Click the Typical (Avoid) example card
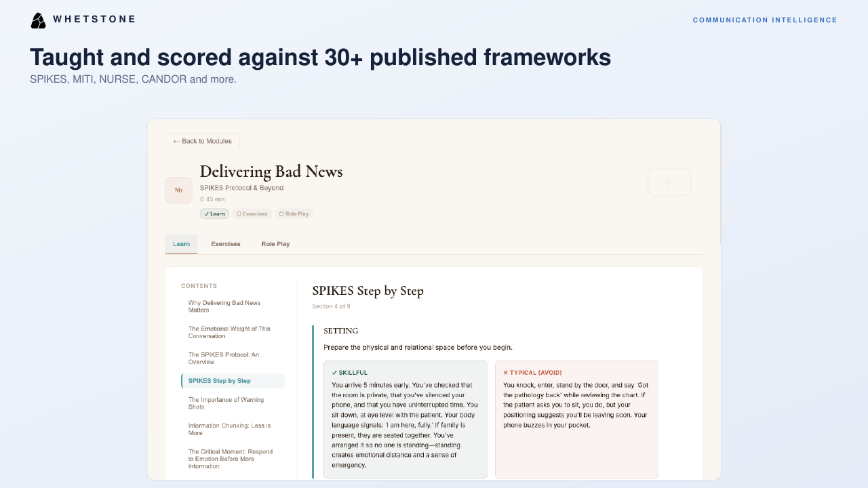This screenshot has width=868, height=488. click(x=576, y=420)
